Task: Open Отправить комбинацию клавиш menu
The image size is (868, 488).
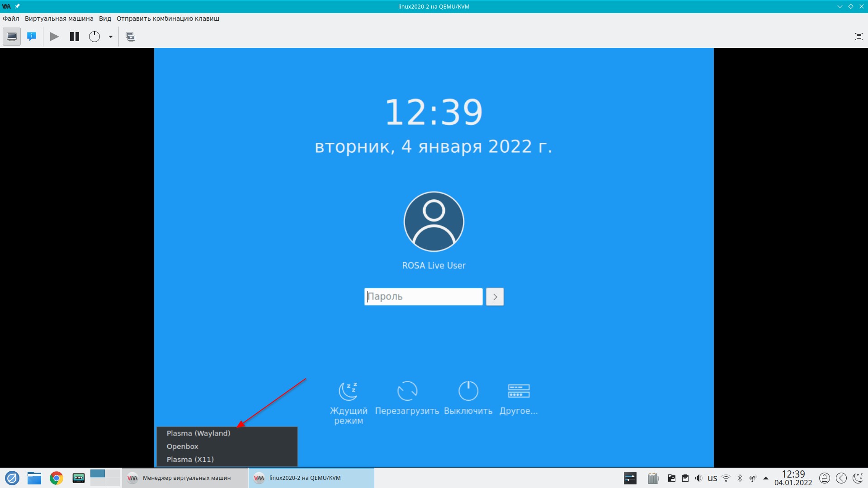Action: pyautogui.click(x=168, y=19)
